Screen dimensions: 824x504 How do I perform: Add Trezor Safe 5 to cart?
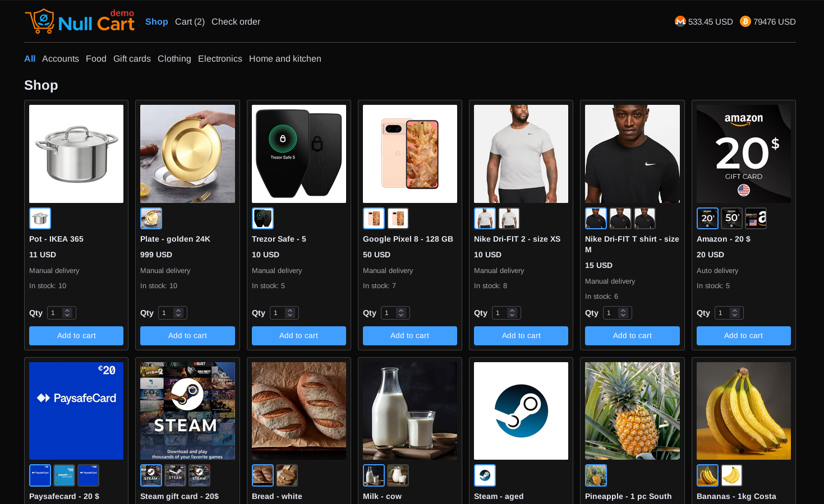click(299, 335)
